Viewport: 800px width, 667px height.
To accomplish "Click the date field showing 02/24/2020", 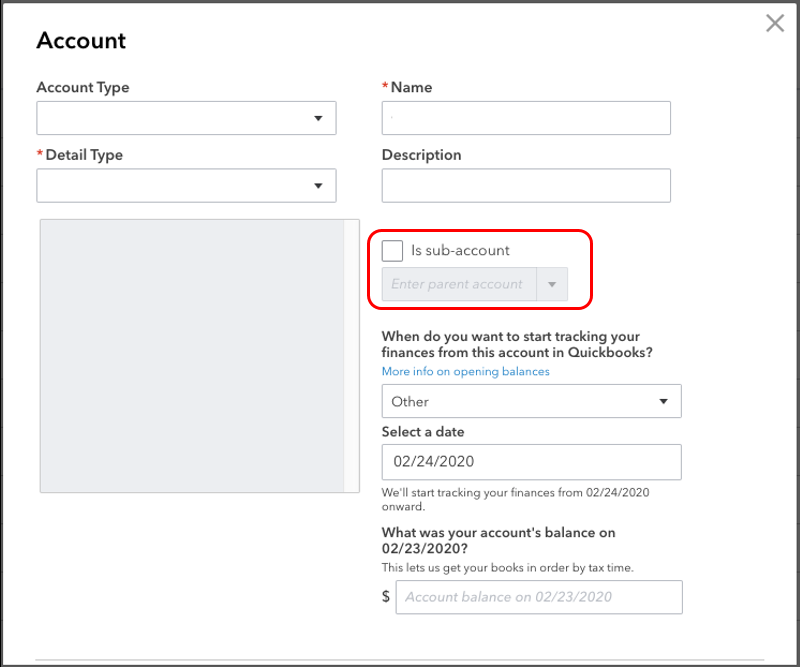I will click(x=531, y=462).
